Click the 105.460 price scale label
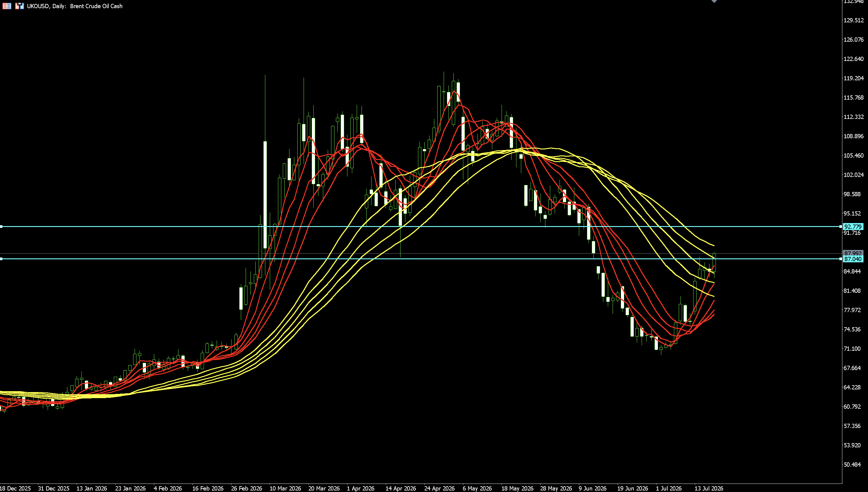The height and width of the screenshot is (492, 868). 854,155
